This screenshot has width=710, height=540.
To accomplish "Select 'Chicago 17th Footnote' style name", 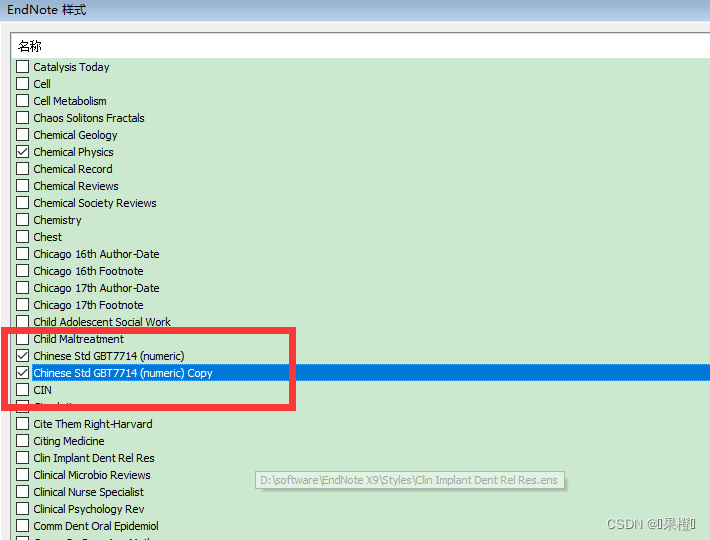I will (88, 305).
